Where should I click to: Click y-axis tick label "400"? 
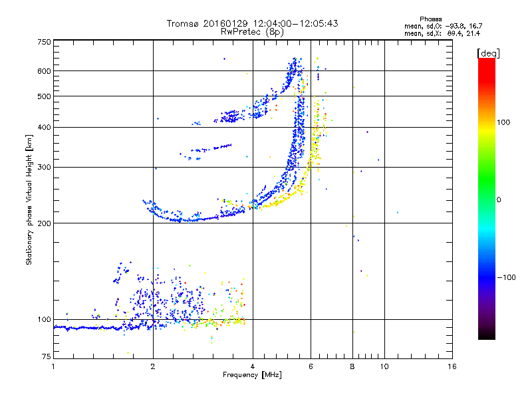click(x=45, y=127)
